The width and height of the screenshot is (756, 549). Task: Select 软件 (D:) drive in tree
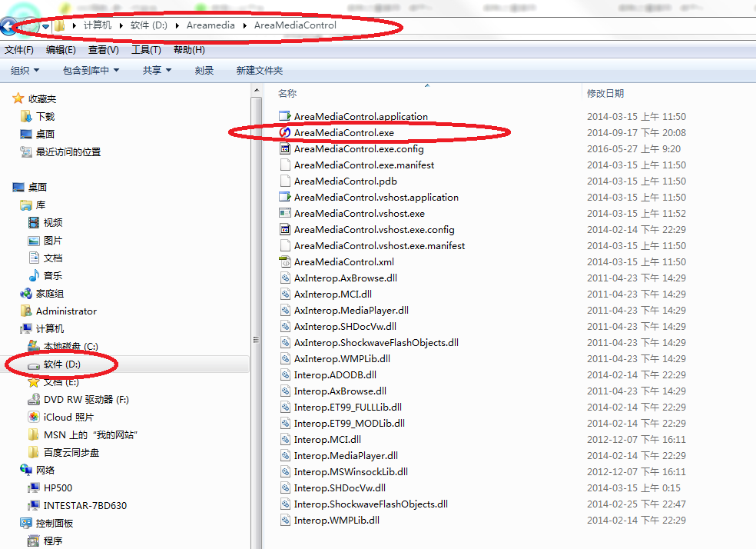coord(61,364)
